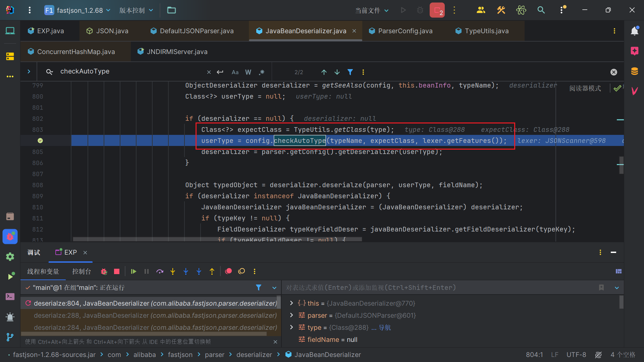Screen dimensions: 644x362
Task: Select the deserialze:288 stack frame
Action: click(x=151, y=315)
